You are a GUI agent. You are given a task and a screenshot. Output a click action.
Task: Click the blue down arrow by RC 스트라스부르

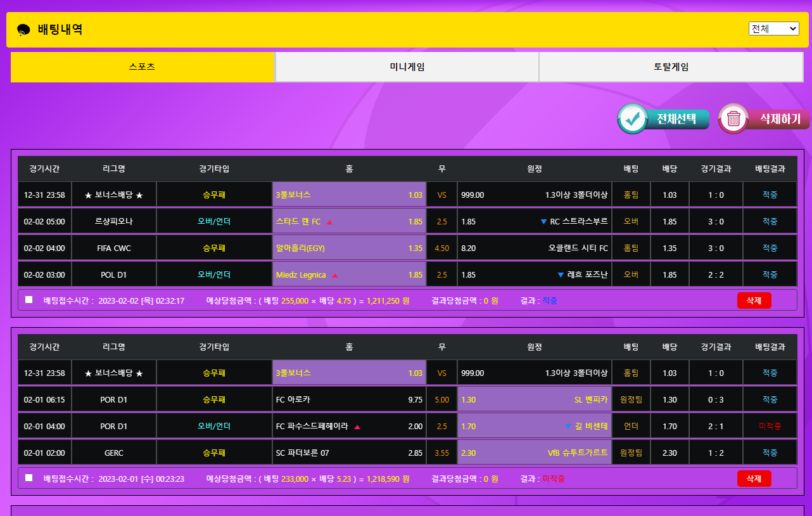point(543,222)
